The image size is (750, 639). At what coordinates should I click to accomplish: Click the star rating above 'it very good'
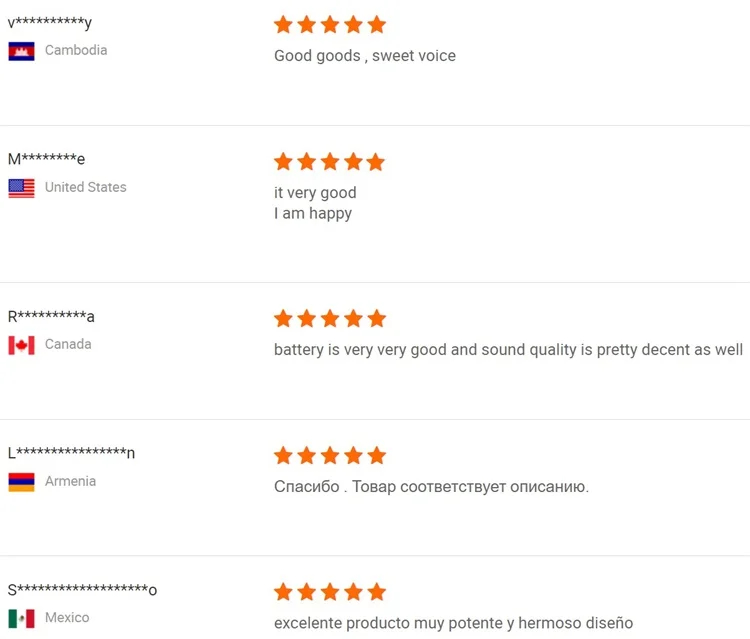[329, 162]
